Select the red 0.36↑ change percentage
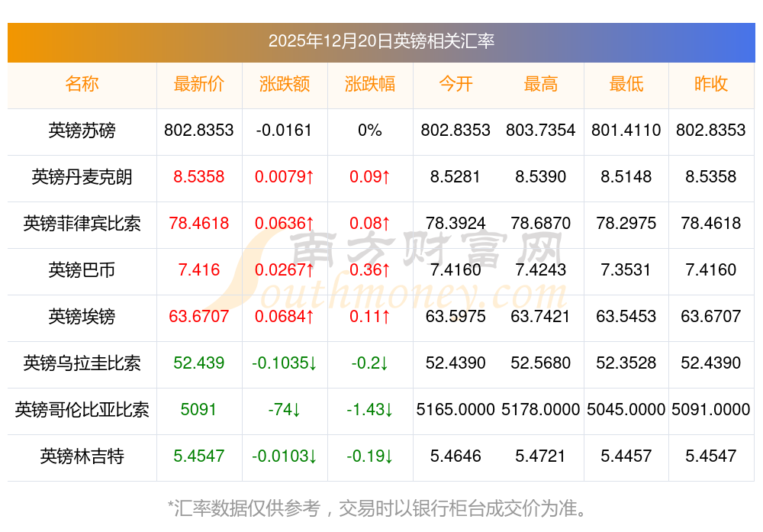The width and height of the screenshot is (763, 532). [369, 270]
